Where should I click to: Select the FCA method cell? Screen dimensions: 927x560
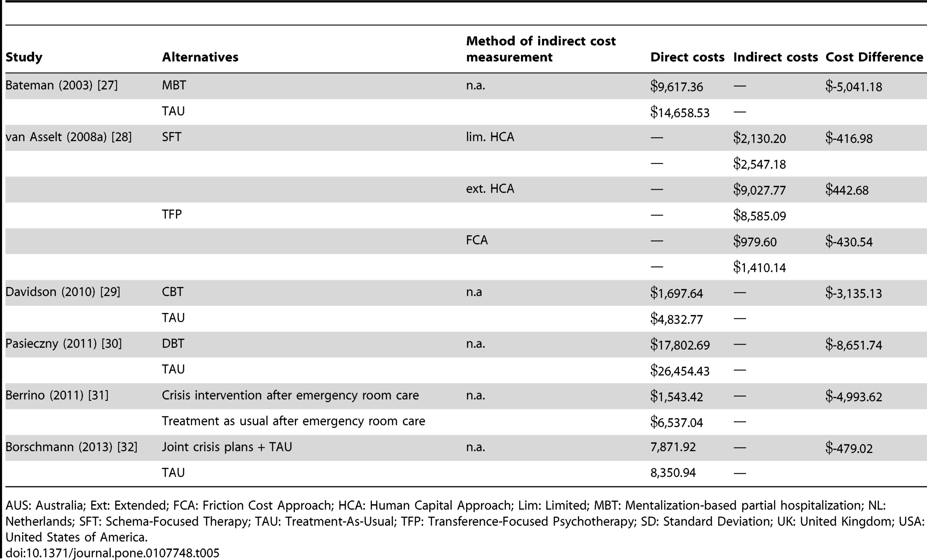click(477, 240)
